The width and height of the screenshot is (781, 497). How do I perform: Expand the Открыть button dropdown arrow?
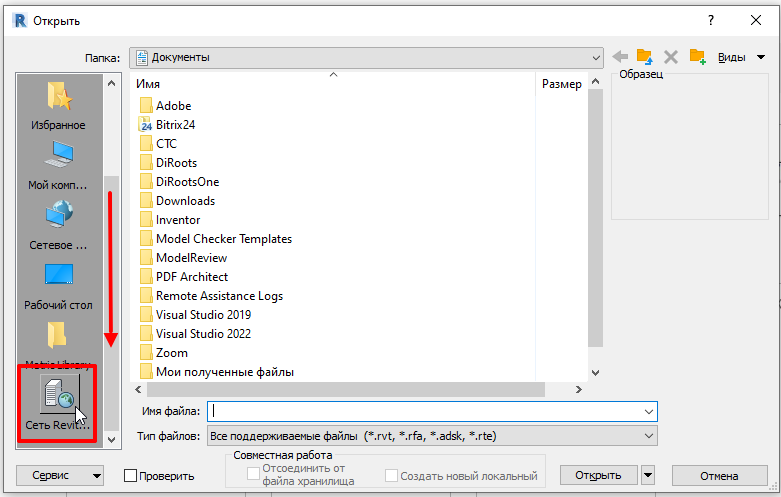[x=649, y=475]
